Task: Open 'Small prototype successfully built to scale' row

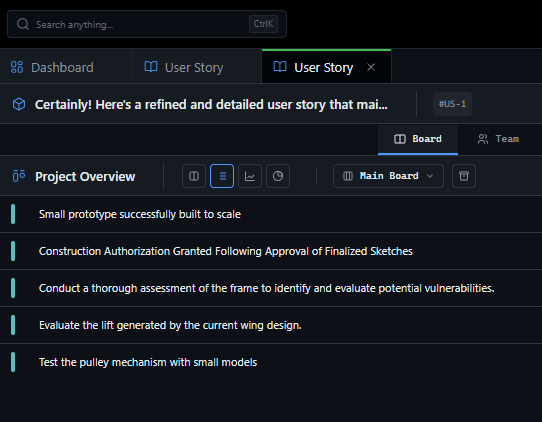Action: coord(271,214)
